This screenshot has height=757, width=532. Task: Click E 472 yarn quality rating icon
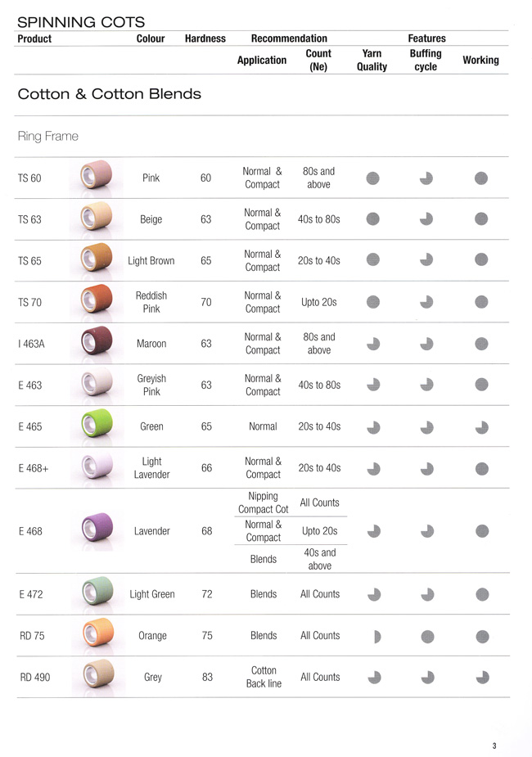tap(374, 594)
